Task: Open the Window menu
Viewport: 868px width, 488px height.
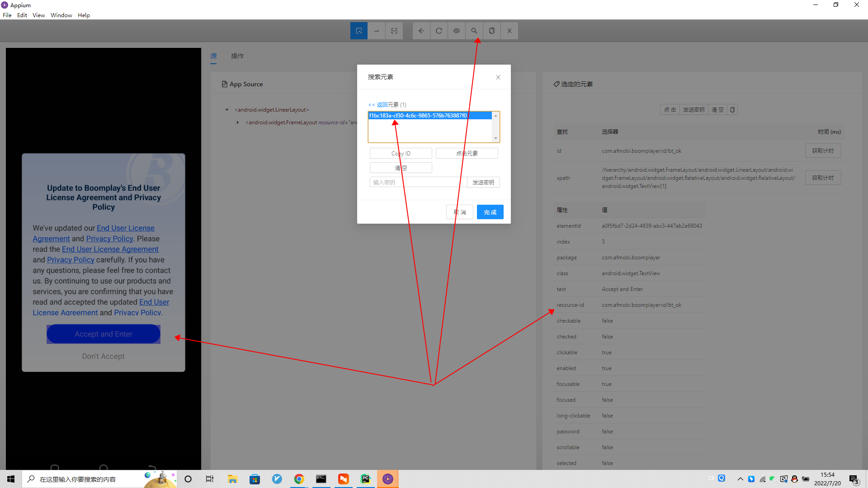Action: (x=61, y=15)
